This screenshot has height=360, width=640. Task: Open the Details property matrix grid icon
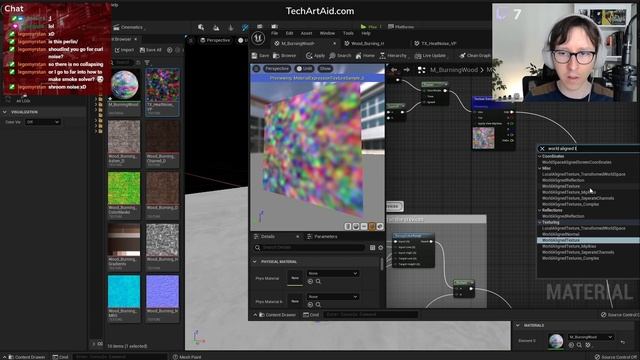(372, 248)
